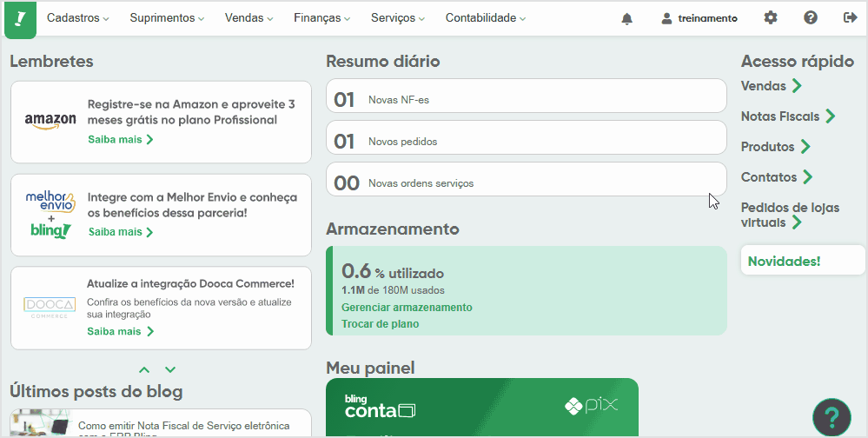Open settings via the gear icon
Viewport: 868px width, 438px height.
point(771,17)
